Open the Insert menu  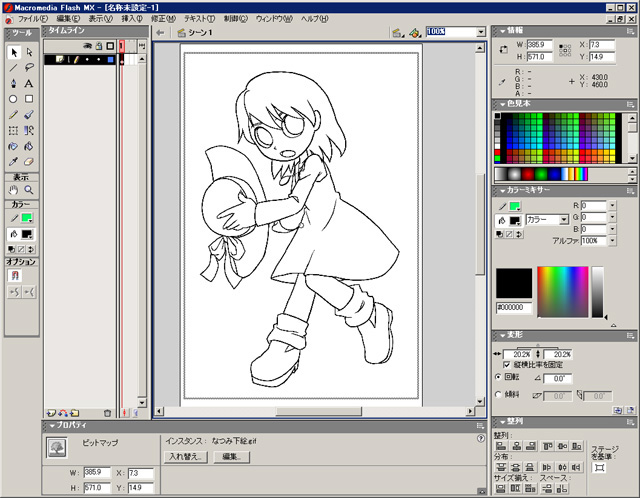[x=132, y=19]
